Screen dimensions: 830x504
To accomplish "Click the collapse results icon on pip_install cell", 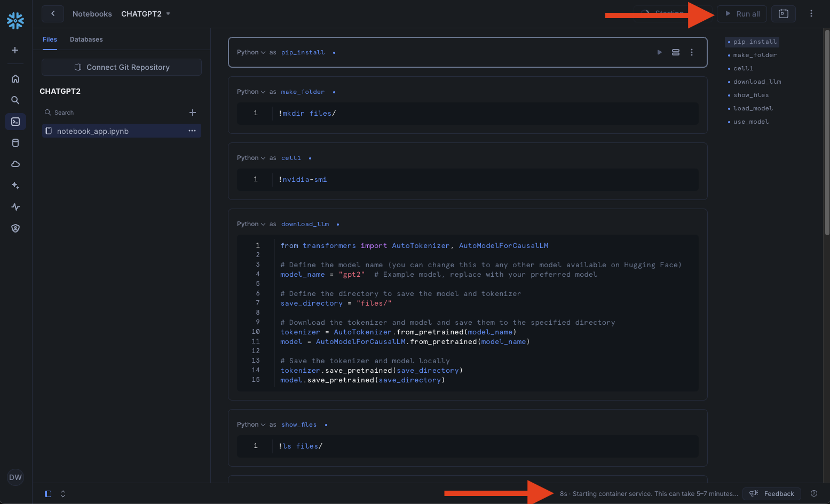I will tap(676, 52).
